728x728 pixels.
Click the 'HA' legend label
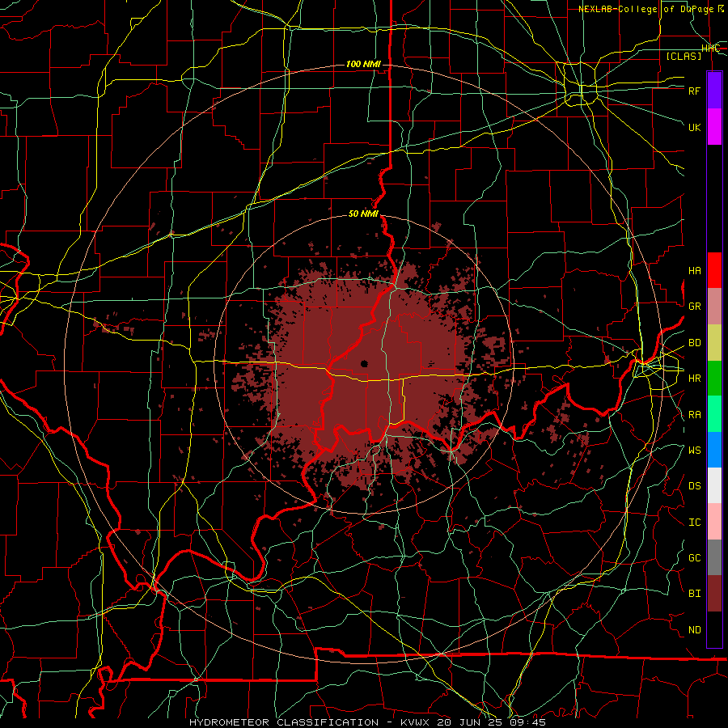[x=695, y=271]
